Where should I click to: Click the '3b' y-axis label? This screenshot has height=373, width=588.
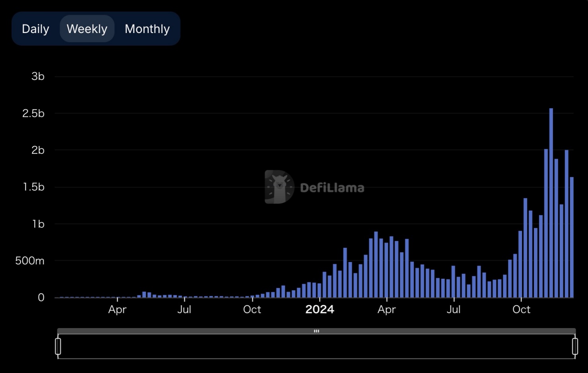click(x=38, y=76)
